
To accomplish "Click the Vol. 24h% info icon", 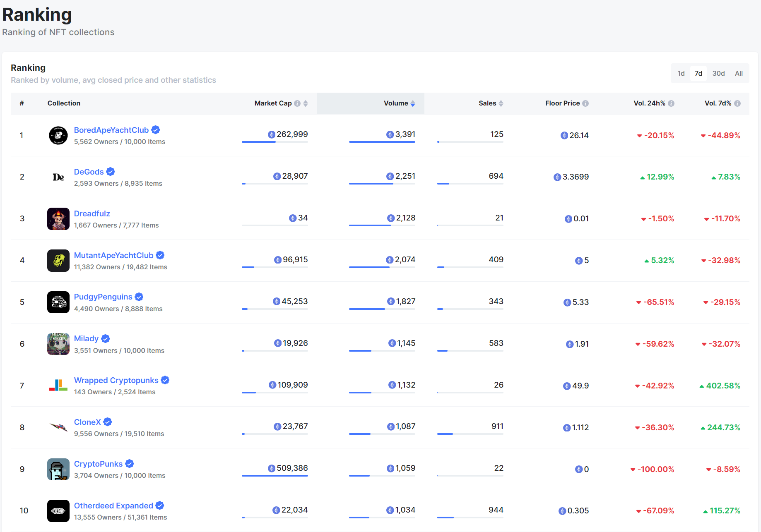I will click(671, 103).
